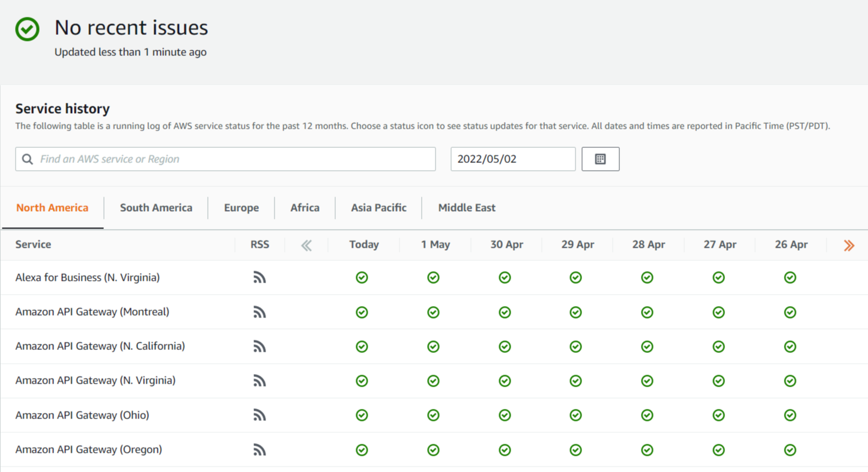This screenshot has width=868, height=472.
Task: Open the Middle East tab
Action: [x=467, y=208]
